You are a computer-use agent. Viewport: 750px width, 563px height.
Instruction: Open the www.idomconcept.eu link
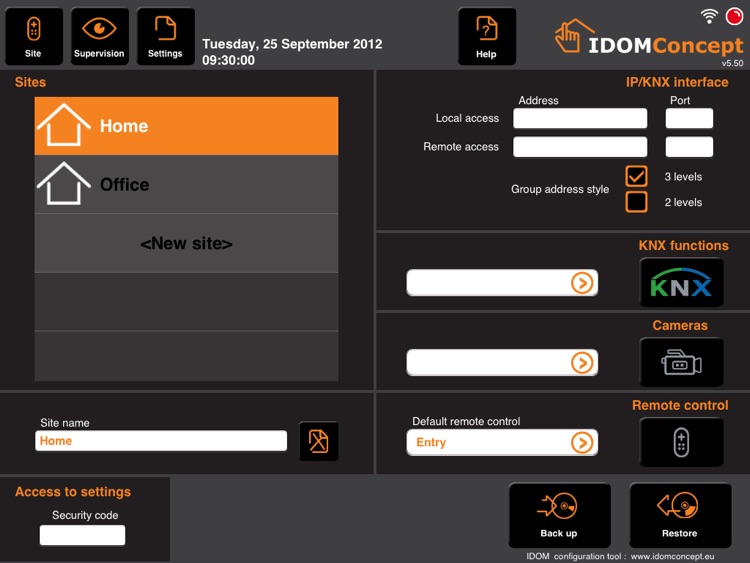click(672, 556)
